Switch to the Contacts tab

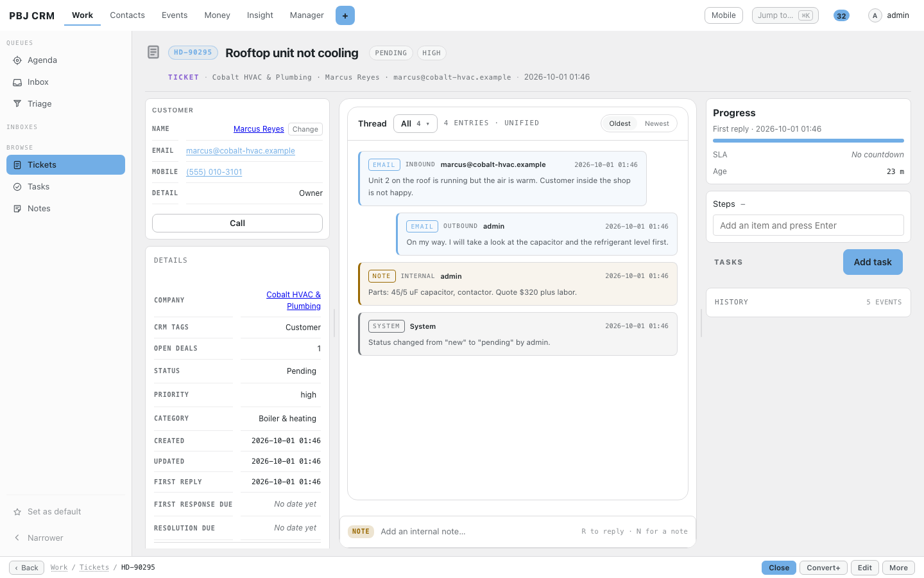pos(127,15)
